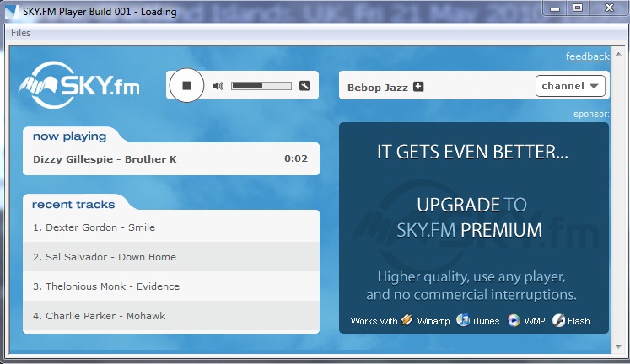Maximize the SKY.FM Player window
This screenshot has height=364, width=630.
click(578, 8)
